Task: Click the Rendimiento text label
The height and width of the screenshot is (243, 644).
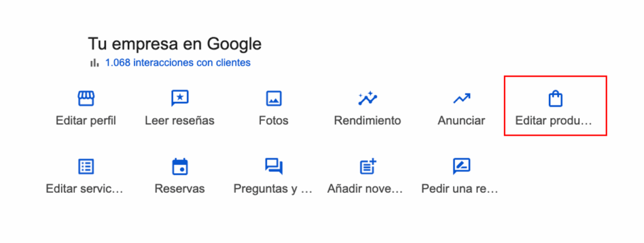Action: (367, 121)
